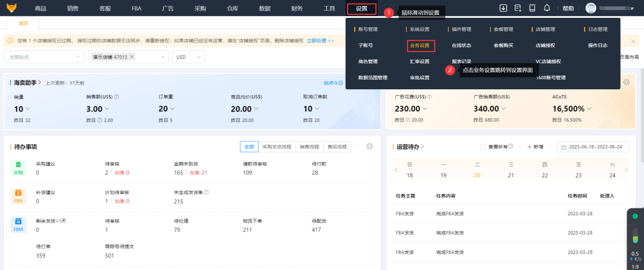Click the help icon beside 查看所有
Screen dimensions: 644x270
click(x=510, y=146)
